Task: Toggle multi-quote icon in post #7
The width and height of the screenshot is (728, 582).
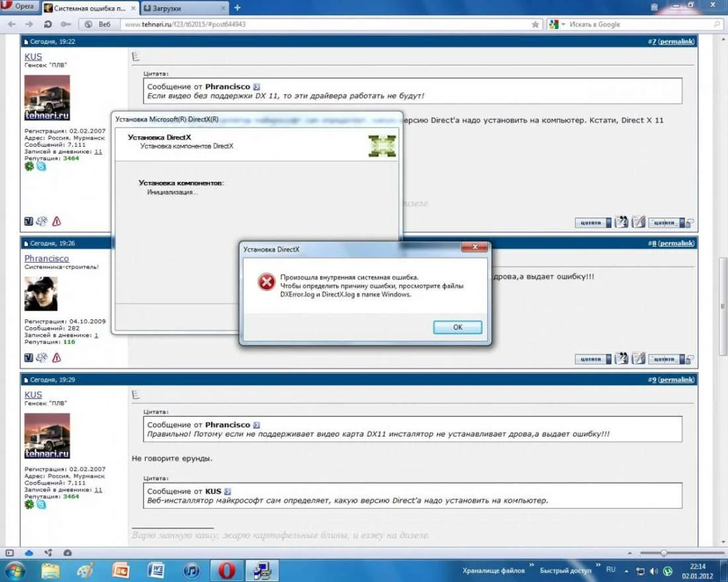Action: (x=621, y=222)
